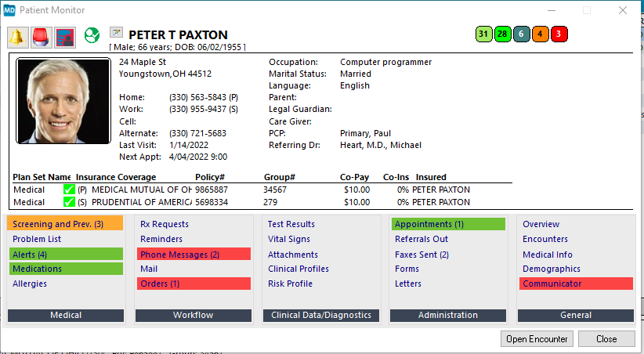The width and height of the screenshot is (644, 354).
Task: Select the Administration section header
Action: pos(448,316)
